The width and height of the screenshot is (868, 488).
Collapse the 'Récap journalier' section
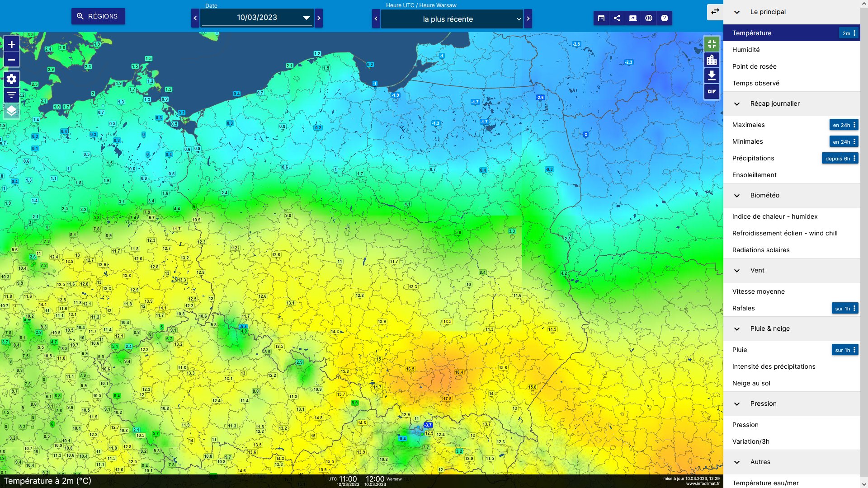(737, 104)
